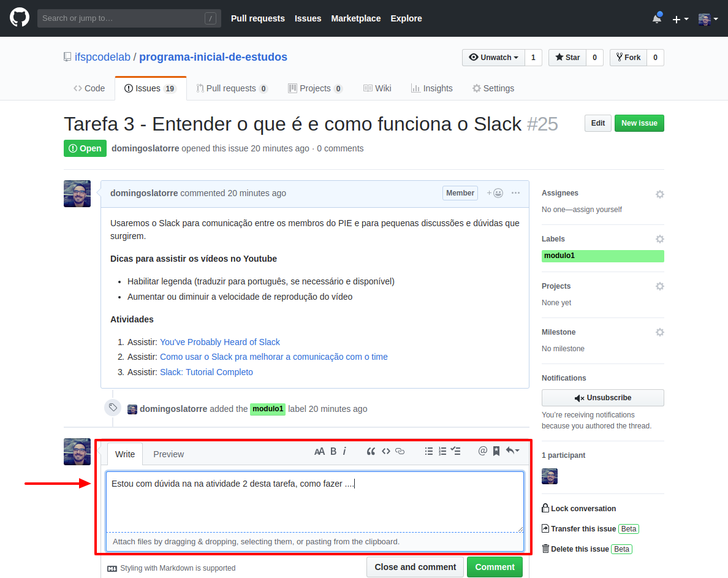Open the user avatar menu
Viewport: 728px width, 578px height.
708,19
